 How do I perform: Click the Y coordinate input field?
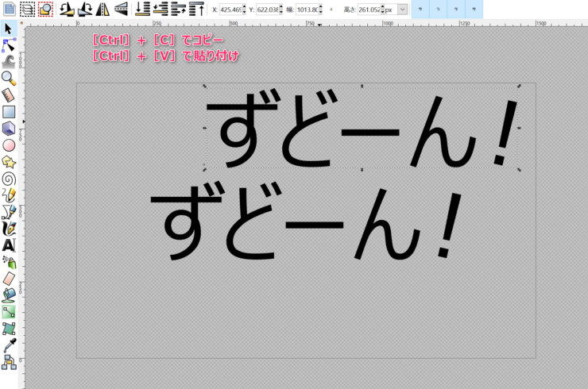(x=266, y=10)
